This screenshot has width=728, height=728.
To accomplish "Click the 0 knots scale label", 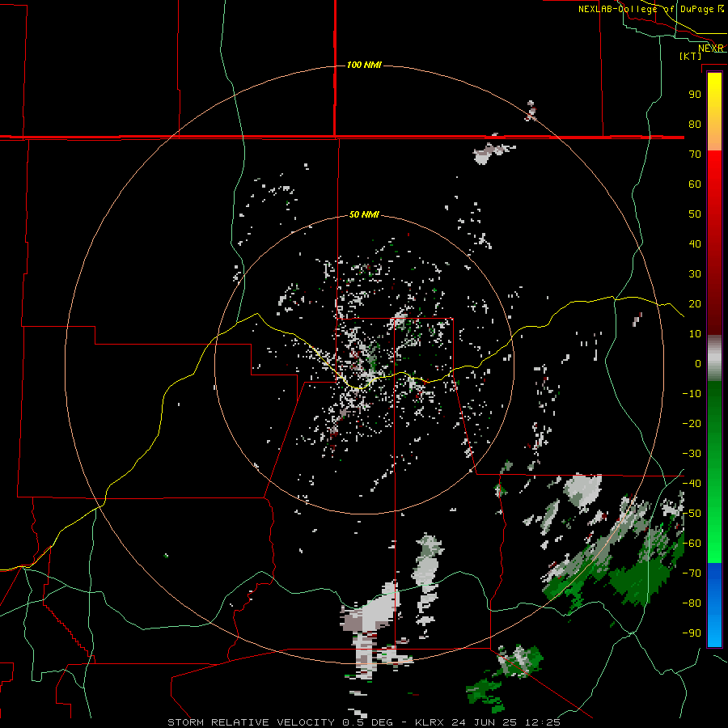I will pyautogui.click(x=698, y=363).
